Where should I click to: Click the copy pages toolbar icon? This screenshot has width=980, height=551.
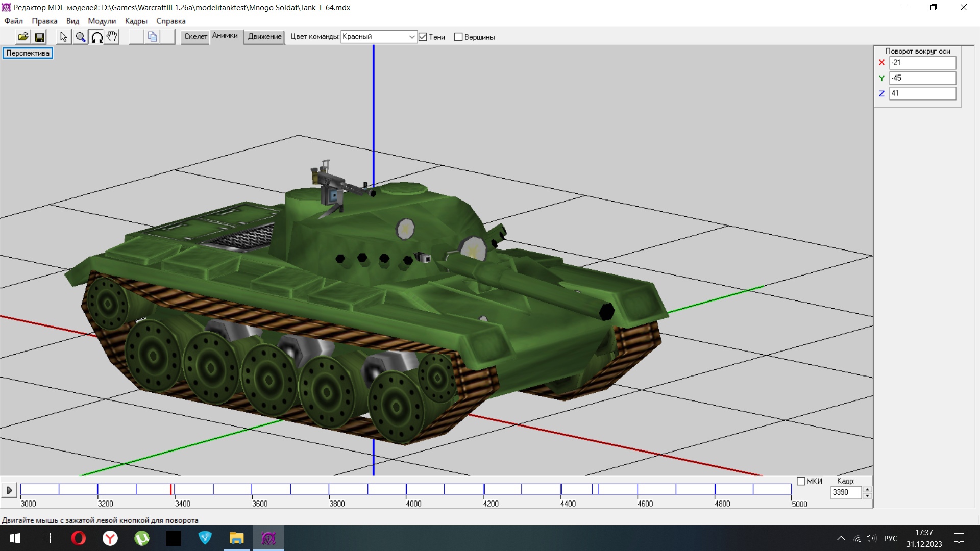[x=152, y=37]
